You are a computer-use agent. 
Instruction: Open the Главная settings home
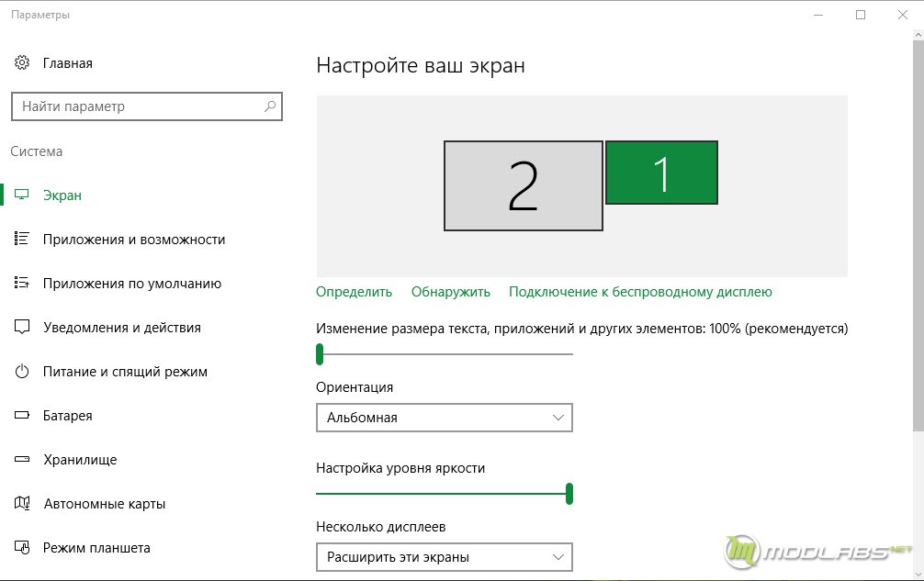click(67, 63)
